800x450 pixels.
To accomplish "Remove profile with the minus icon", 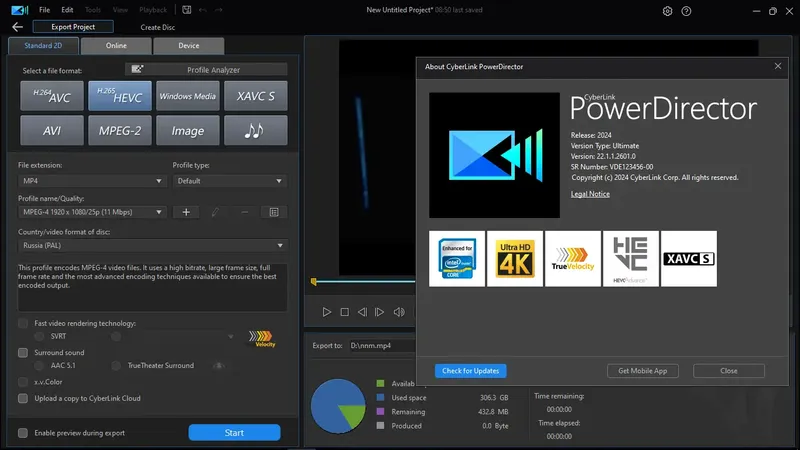I will click(244, 212).
